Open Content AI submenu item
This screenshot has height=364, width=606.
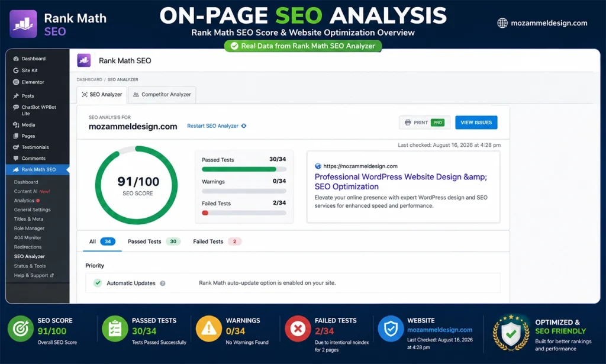coord(32,191)
